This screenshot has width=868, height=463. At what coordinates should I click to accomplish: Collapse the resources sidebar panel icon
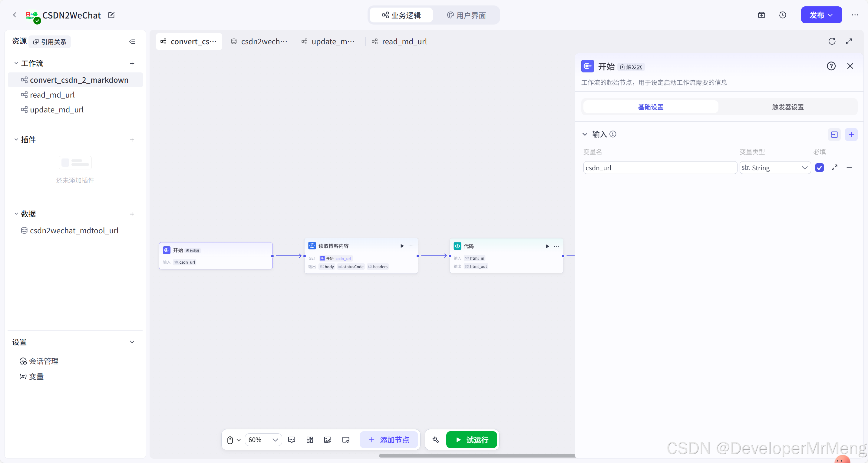(132, 42)
